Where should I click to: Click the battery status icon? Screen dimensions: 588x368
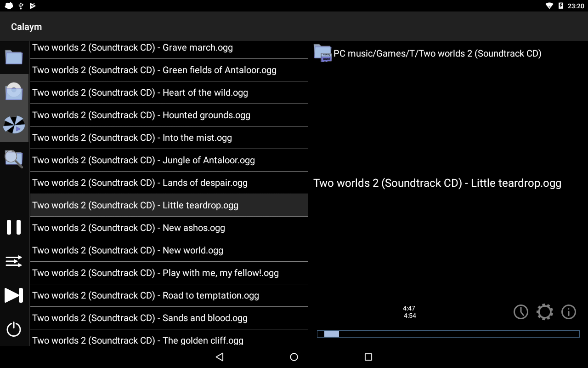click(x=561, y=6)
